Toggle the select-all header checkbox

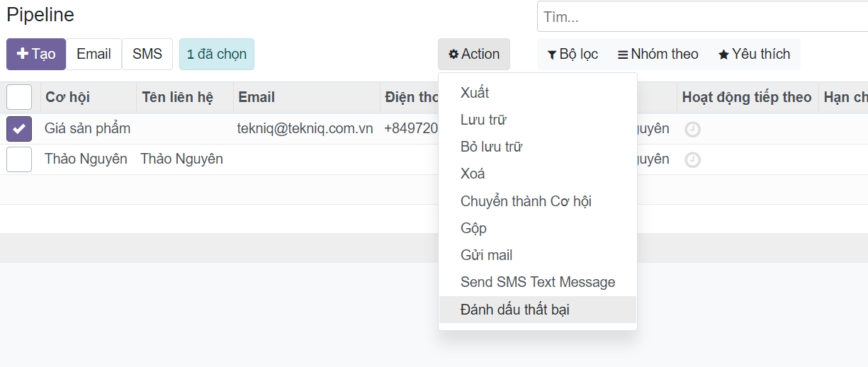[19, 97]
